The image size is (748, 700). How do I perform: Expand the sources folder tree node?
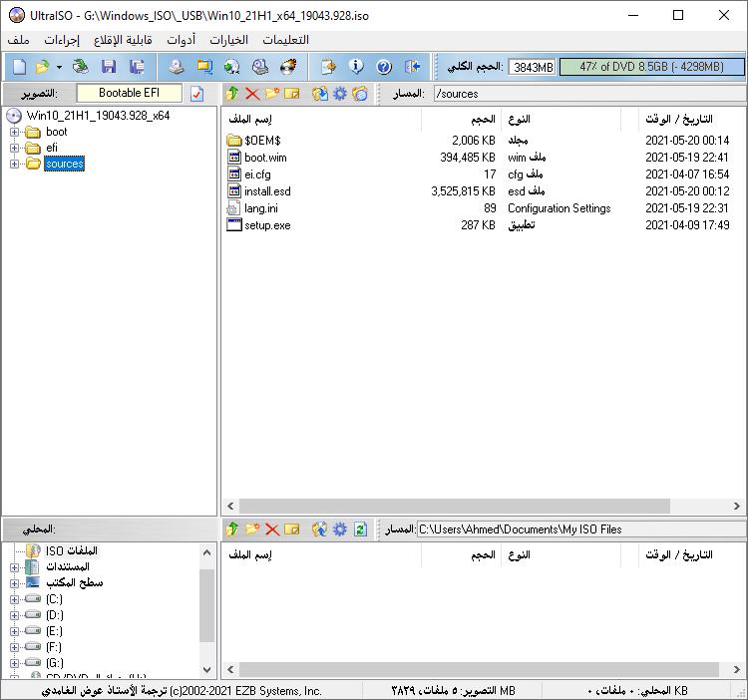[14, 165]
